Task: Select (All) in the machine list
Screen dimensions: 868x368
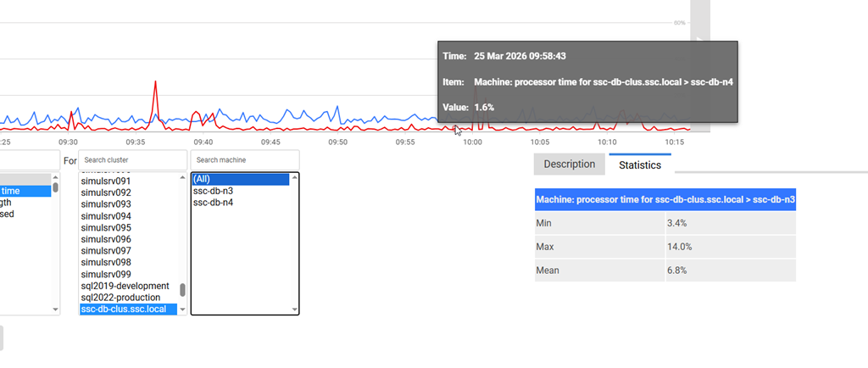Action: click(x=240, y=179)
